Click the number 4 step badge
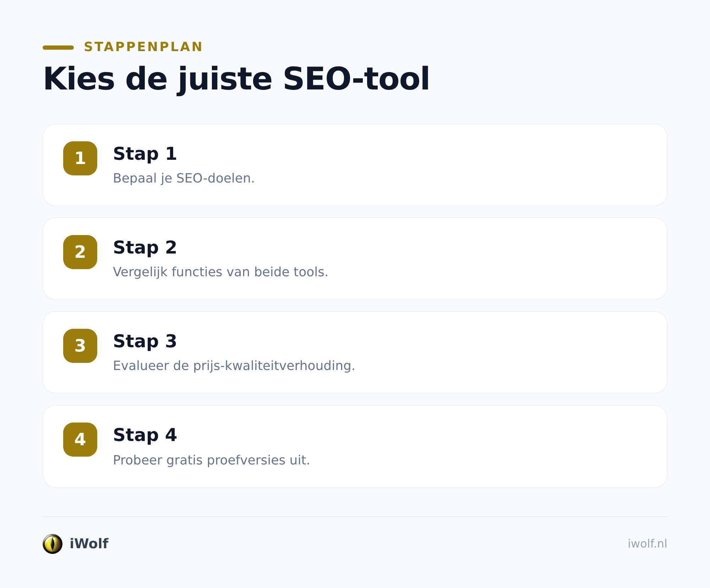710x588 pixels. tap(80, 440)
